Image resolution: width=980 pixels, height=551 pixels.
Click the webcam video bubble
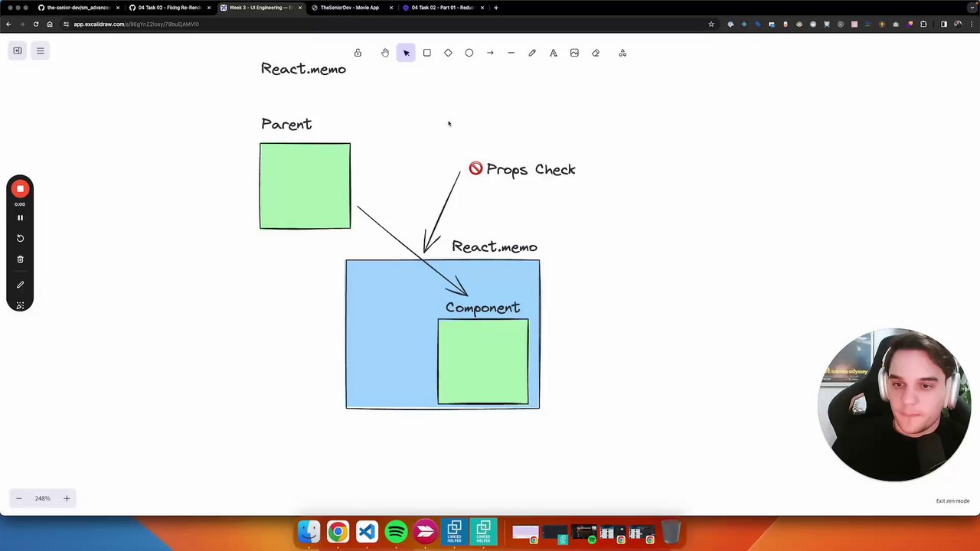[x=894, y=406]
